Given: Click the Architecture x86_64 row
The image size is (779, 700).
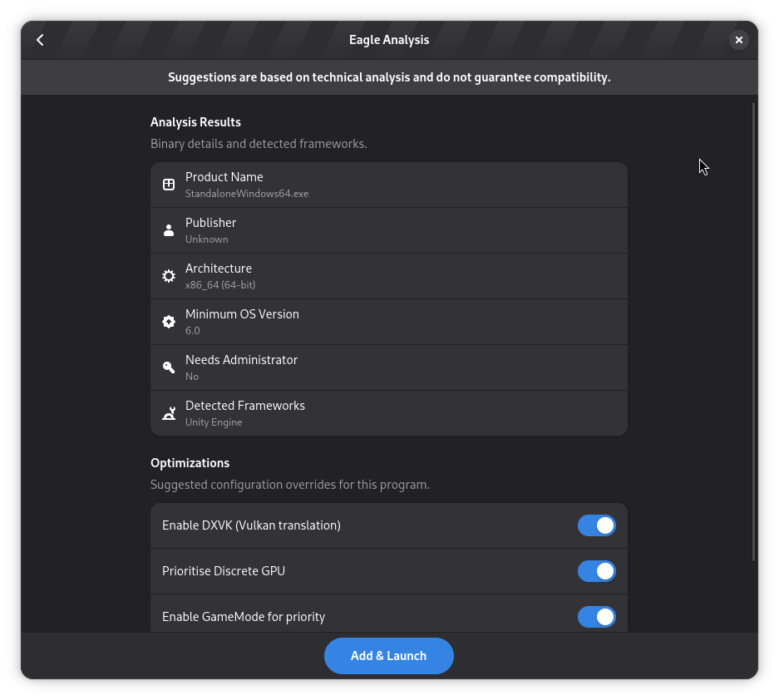Looking at the screenshot, I should click(388, 276).
